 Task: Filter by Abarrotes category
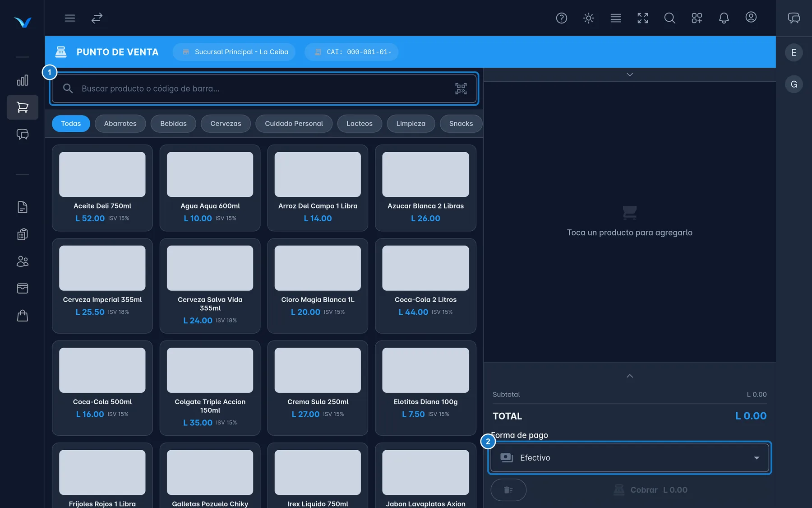coord(120,124)
